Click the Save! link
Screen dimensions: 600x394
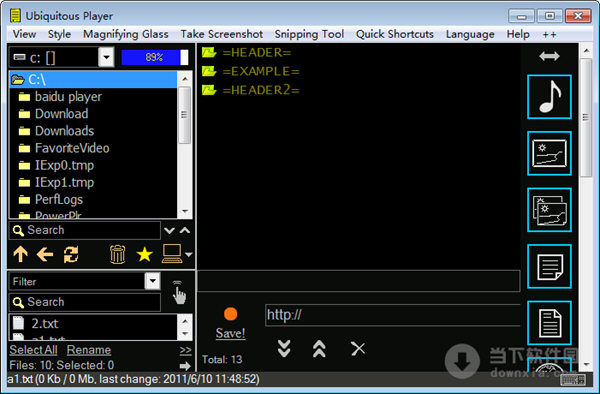coord(230,333)
